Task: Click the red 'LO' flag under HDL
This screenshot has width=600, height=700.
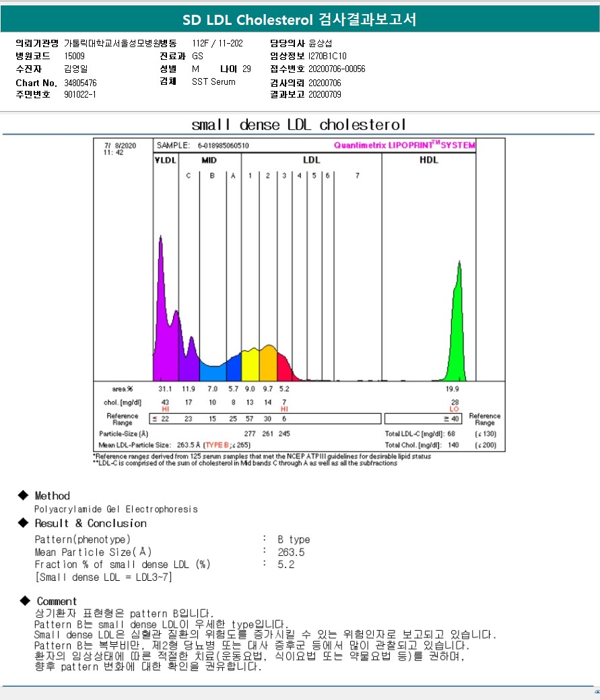Action: pyautogui.click(x=455, y=409)
